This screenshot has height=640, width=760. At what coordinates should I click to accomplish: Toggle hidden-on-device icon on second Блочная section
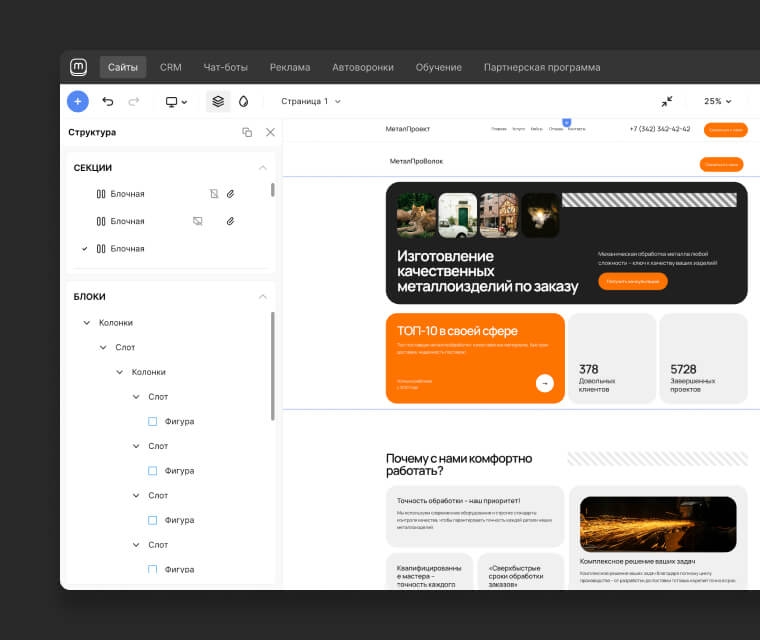point(198,221)
